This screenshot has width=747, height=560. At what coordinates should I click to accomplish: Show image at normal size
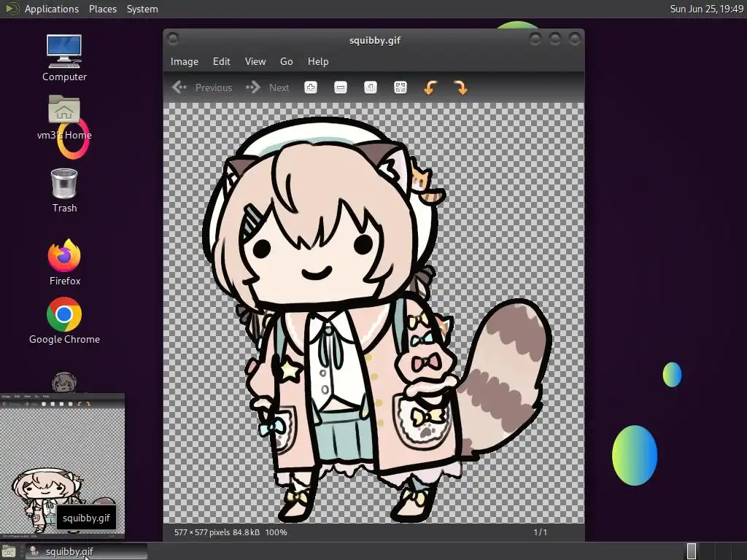(371, 87)
